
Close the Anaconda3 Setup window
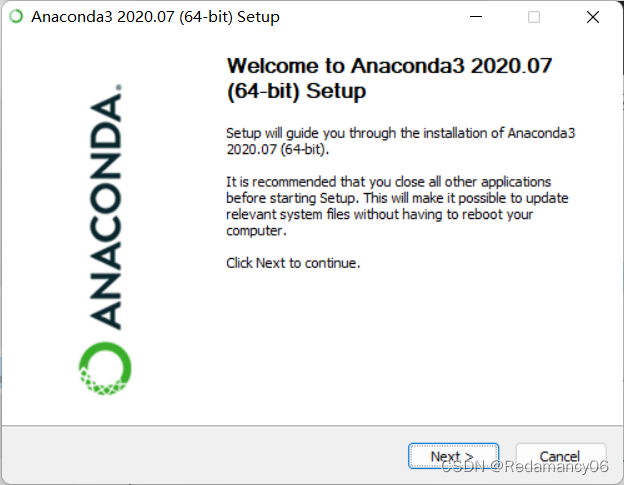(x=593, y=17)
